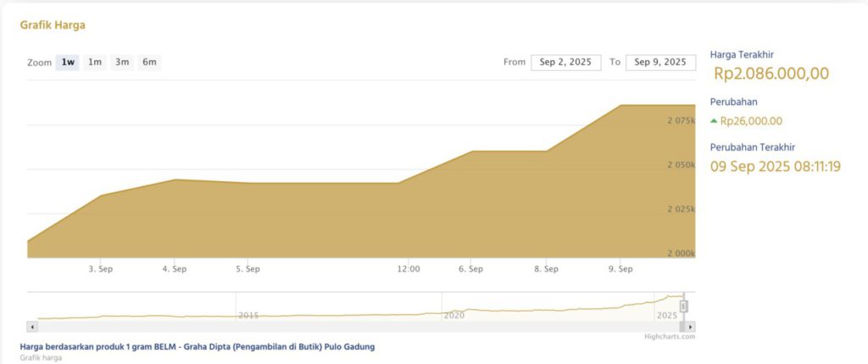The width and height of the screenshot is (868, 364).
Task: Click the green price increase arrow
Action: click(714, 120)
